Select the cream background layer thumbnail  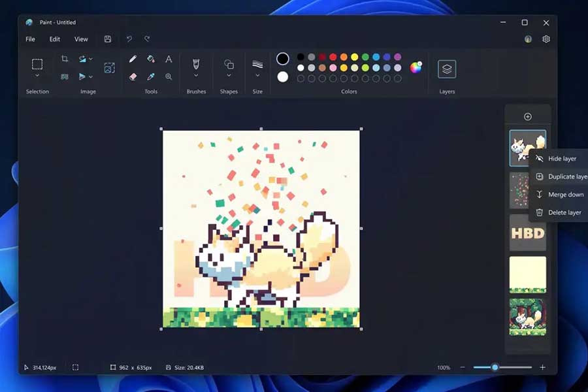point(528,274)
